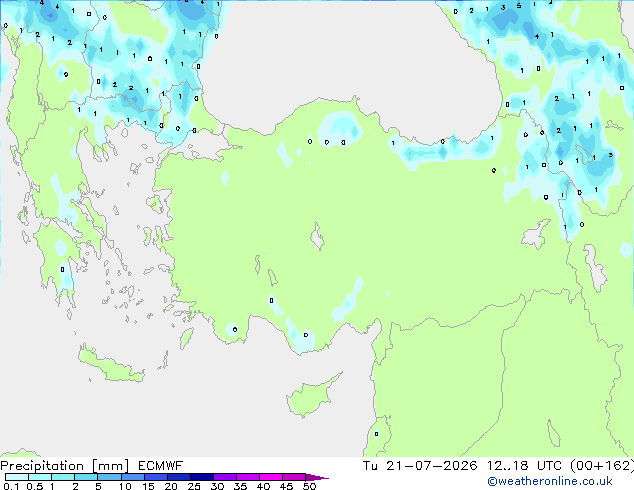This screenshot has width=634, height=490.
Task: Click the '12..18 UTC' time range
Action: [x=524, y=466]
